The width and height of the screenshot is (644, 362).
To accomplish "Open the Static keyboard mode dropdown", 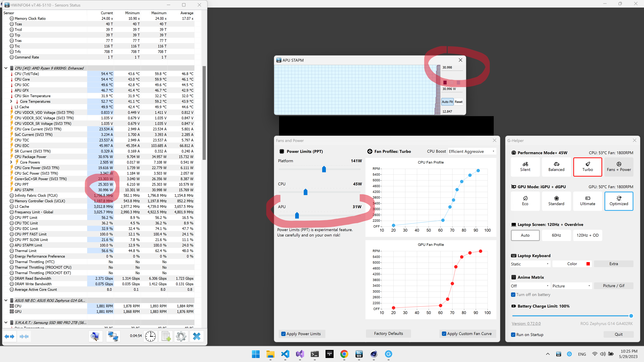I will click(530, 264).
